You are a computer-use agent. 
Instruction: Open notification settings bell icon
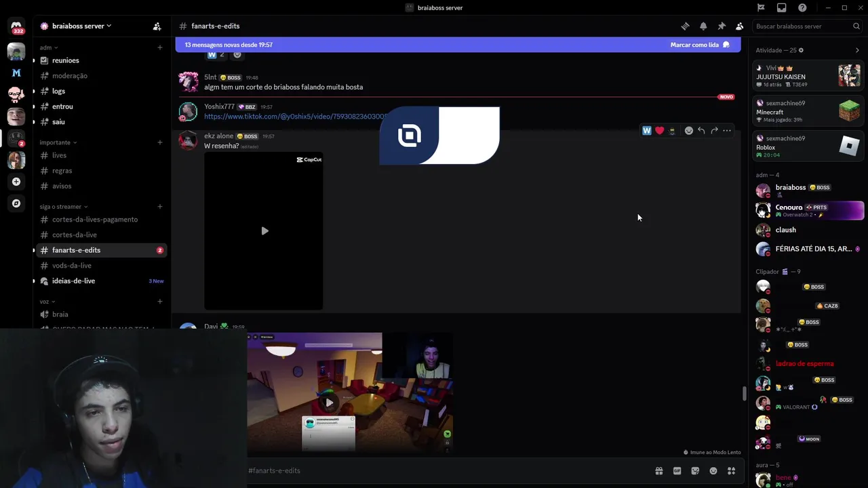(x=703, y=26)
